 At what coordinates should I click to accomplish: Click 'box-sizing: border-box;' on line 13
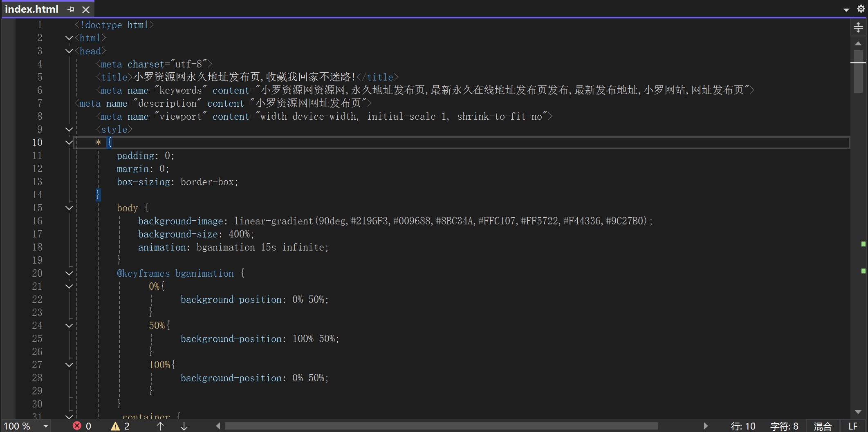coord(177,182)
